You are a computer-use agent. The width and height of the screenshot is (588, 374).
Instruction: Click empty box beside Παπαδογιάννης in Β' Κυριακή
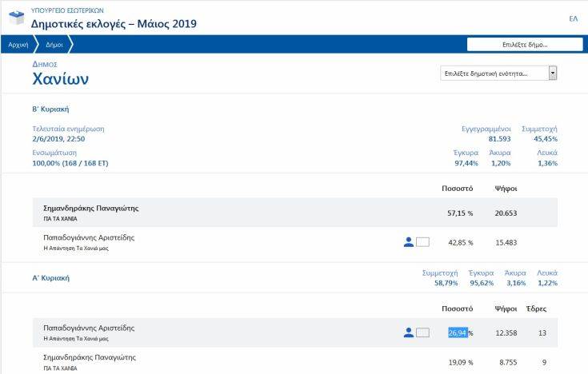coord(423,242)
